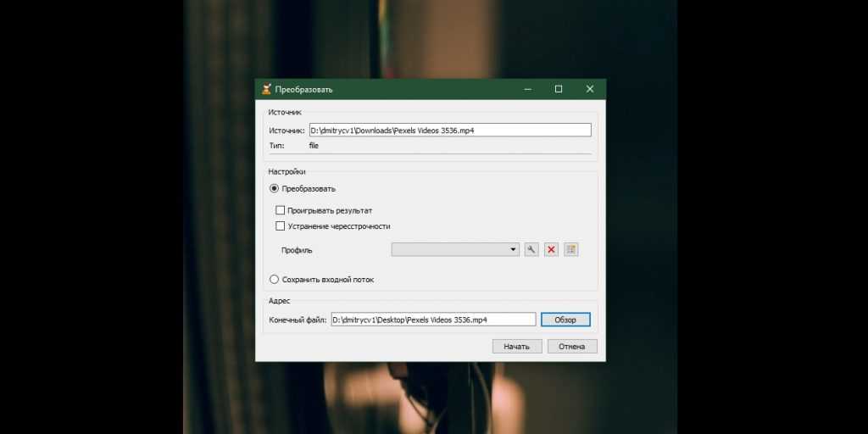Click the Тип value 'file' text
This screenshot has height=434, width=868.
[x=314, y=146]
